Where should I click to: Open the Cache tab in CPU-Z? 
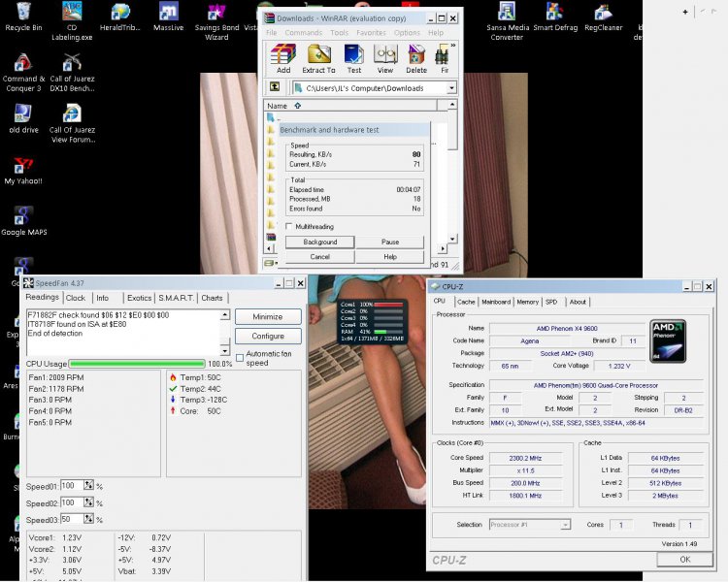(466, 302)
